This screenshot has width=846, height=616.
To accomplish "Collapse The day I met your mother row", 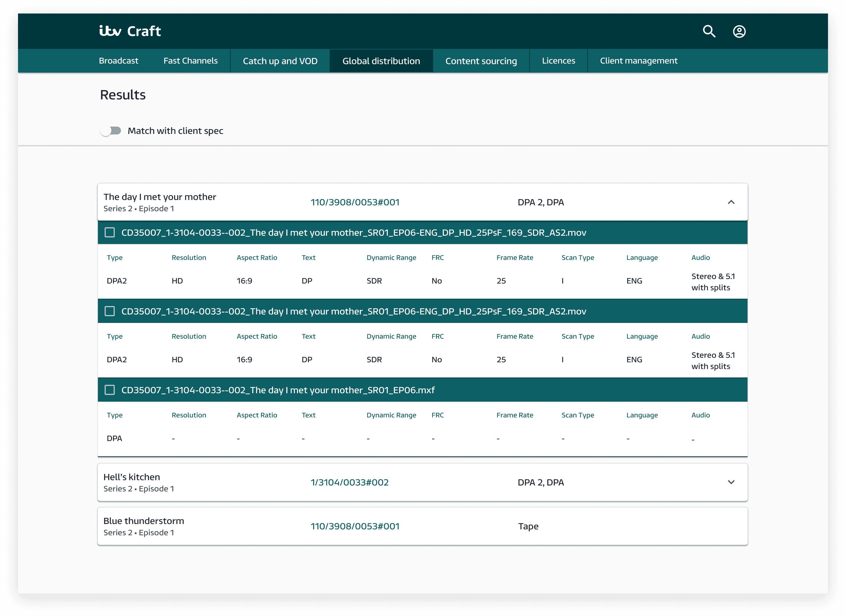I will [x=731, y=202].
